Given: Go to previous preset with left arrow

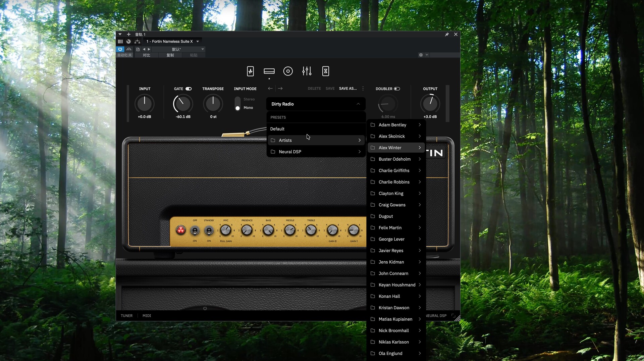Looking at the screenshot, I should point(270,89).
